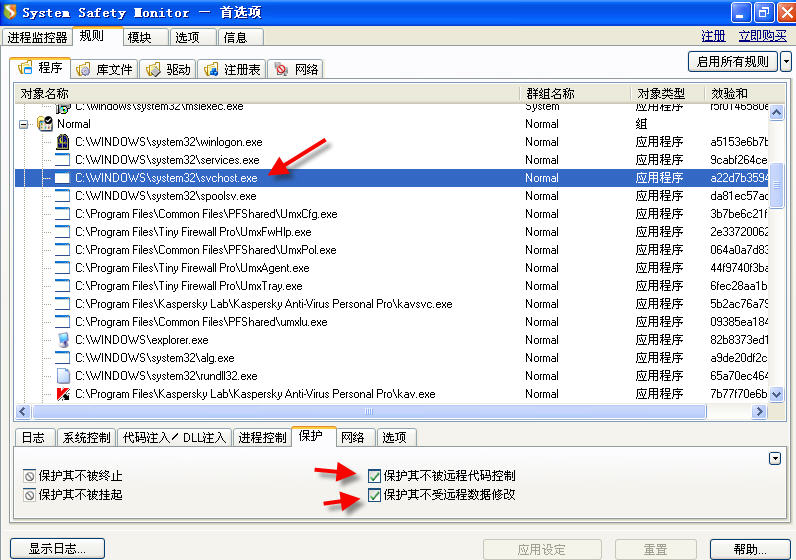Open the 日志 bottom tab
The height and width of the screenshot is (560, 796).
34,438
